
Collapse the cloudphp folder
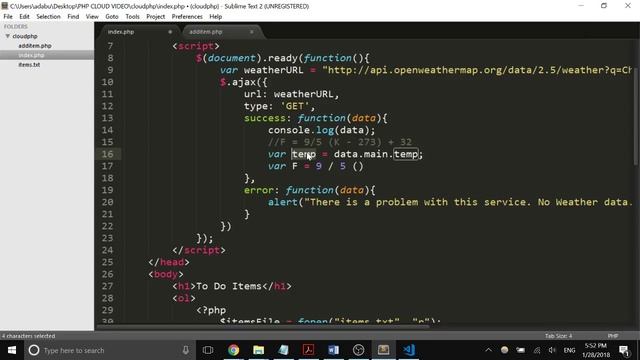coord(7,36)
